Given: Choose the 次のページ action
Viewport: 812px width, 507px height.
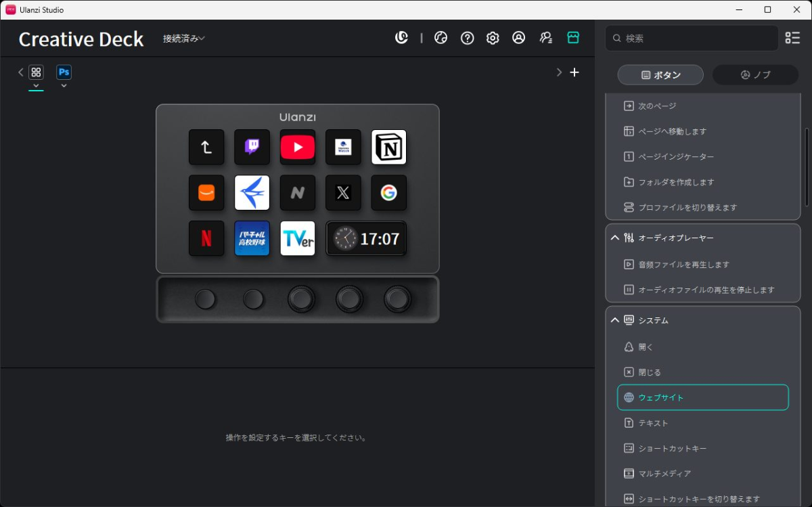Looking at the screenshot, I should (703, 106).
